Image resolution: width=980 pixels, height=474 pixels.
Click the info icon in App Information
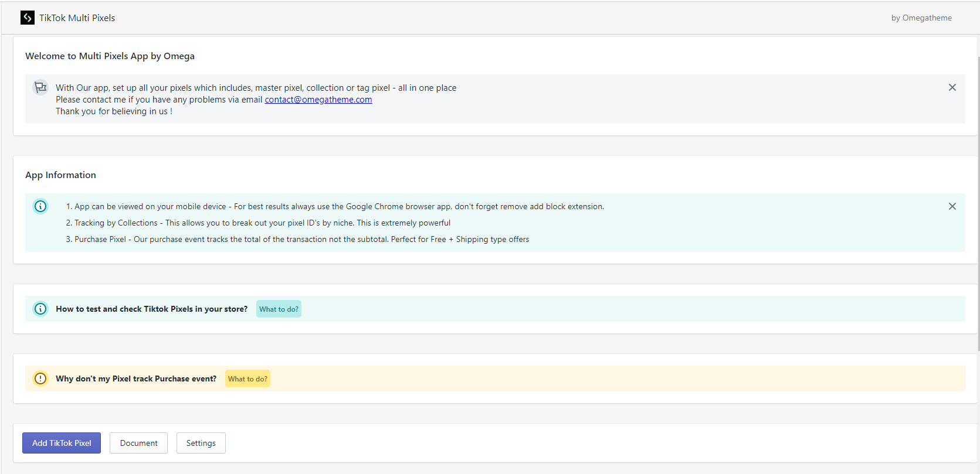coord(40,206)
